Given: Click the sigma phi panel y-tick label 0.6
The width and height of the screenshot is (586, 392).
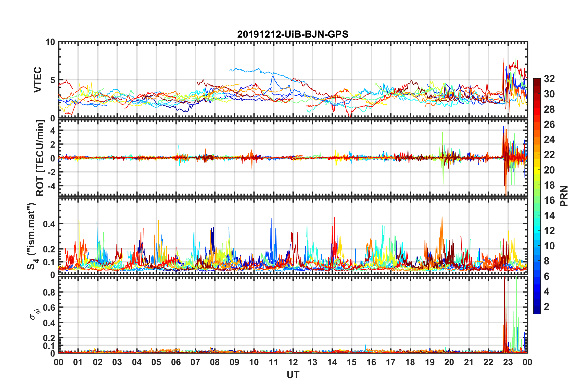Looking at the screenshot, I should pos(49,308).
